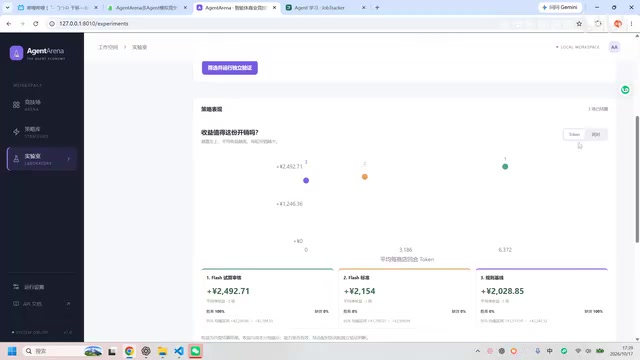Image resolution: width=640 pixels, height=360 pixels.
Task: Open a new browser tab
Action: click(377, 7)
